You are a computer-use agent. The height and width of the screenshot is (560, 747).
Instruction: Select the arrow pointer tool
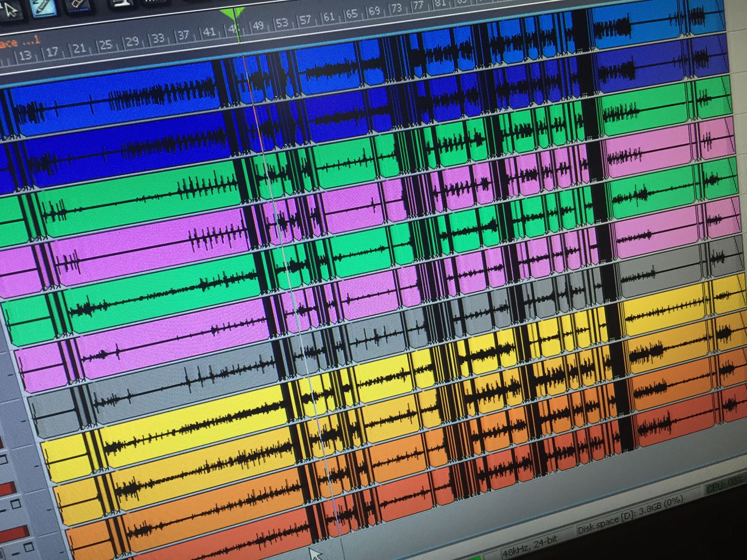click(10, 9)
